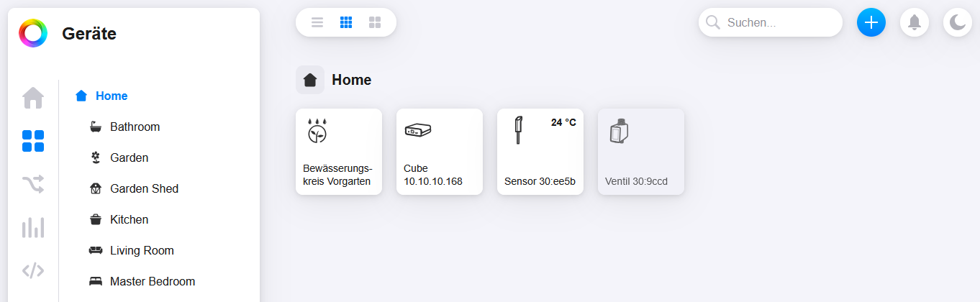Click the blue plus add-device button
This screenshot has width=980, height=302.
(871, 22)
